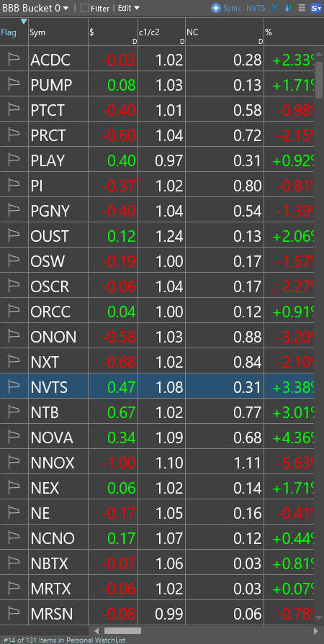
Task: Open the three-line hamburger menu icon
Action: tap(302, 8)
